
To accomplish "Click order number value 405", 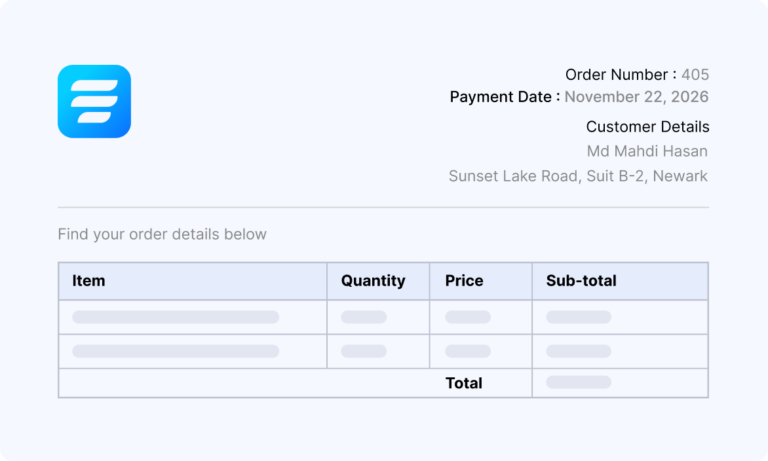I will tap(695, 75).
